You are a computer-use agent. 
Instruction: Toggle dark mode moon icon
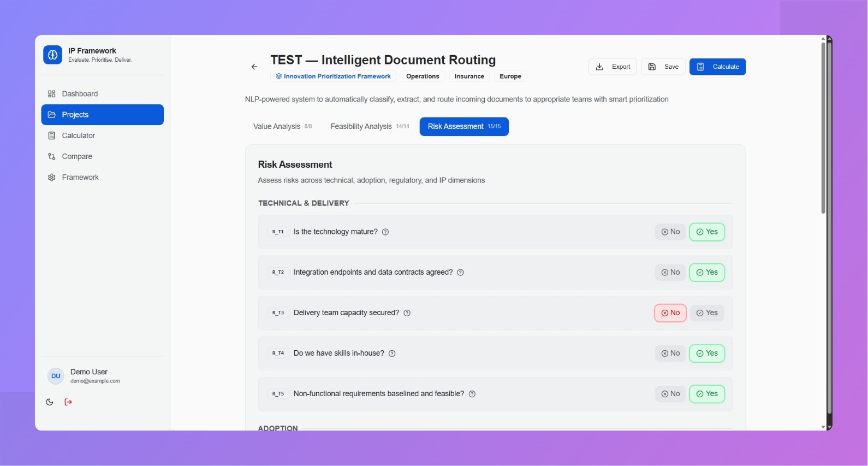[x=50, y=402]
